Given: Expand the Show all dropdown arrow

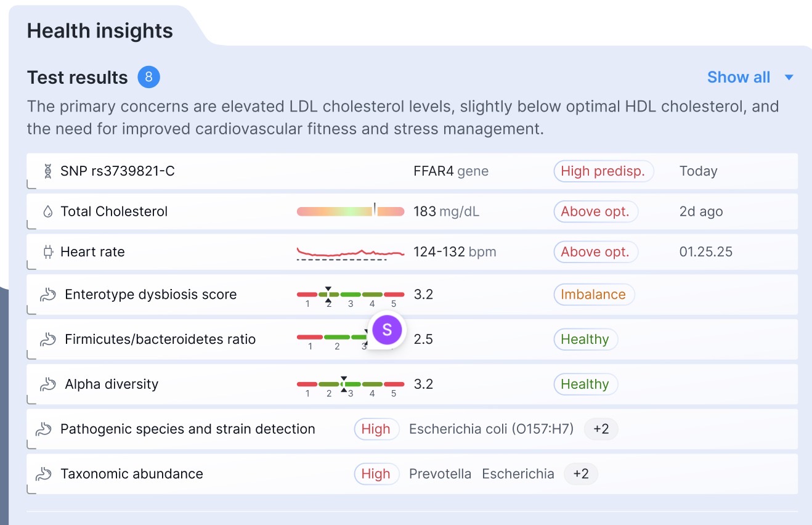Looking at the screenshot, I should pos(789,78).
